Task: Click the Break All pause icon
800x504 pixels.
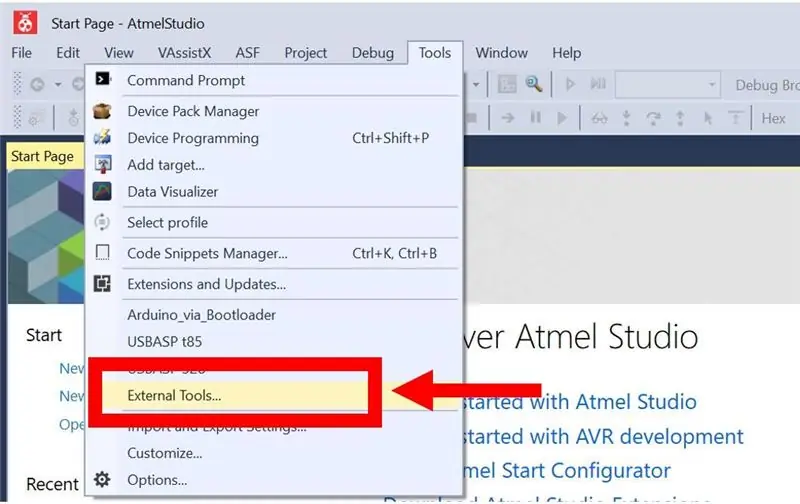Action: (535, 118)
